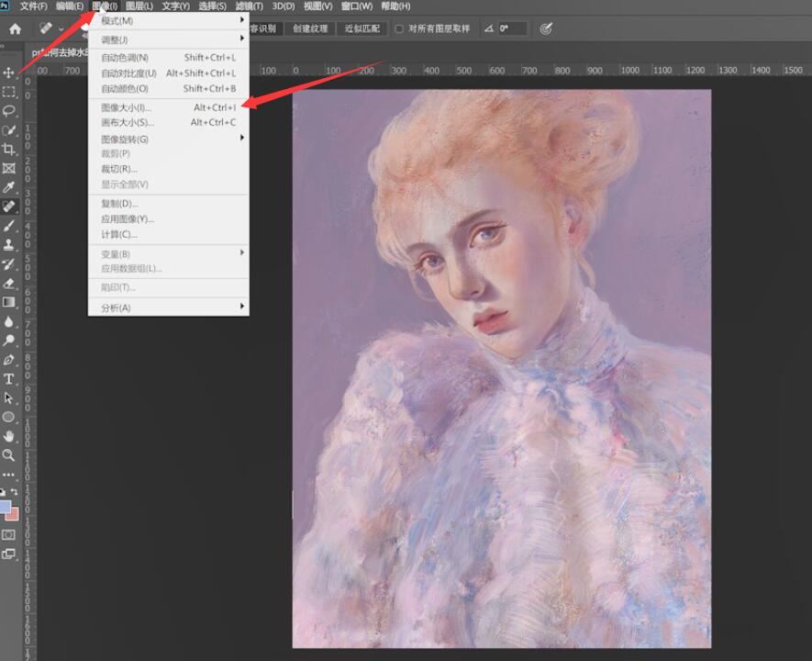This screenshot has height=661, width=812.
Task: Click the background color swatch
Action: pos(13,514)
